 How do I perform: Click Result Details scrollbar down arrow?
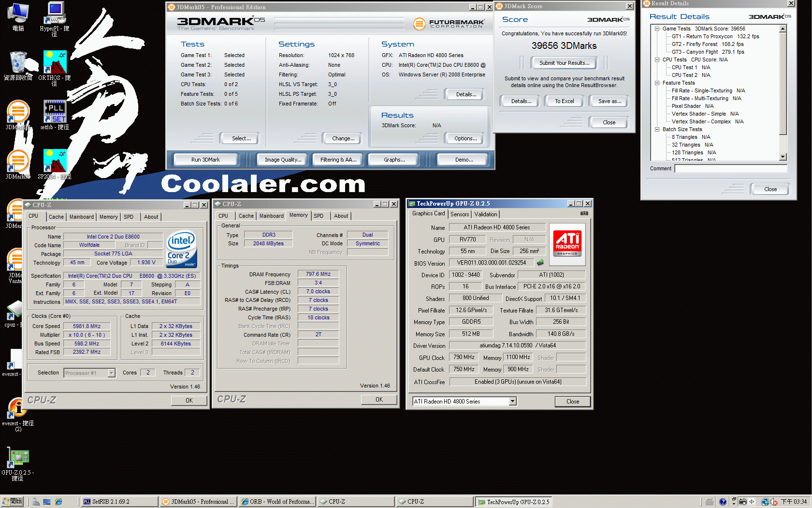coord(783,157)
